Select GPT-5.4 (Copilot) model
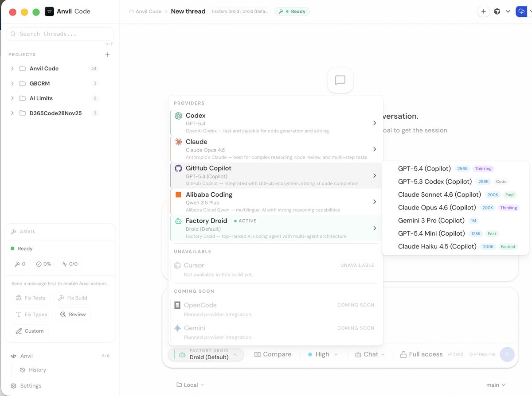 pyautogui.click(x=455, y=169)
